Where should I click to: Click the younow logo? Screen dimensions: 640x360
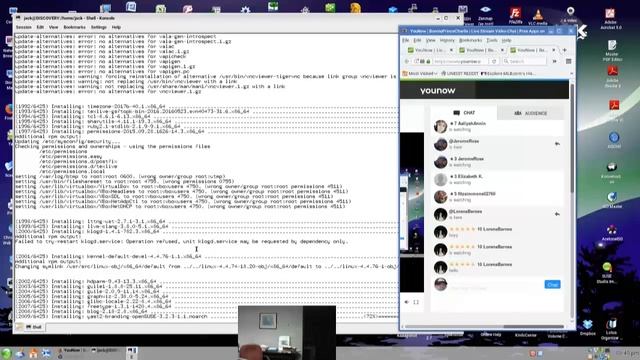tap(438, 91)
